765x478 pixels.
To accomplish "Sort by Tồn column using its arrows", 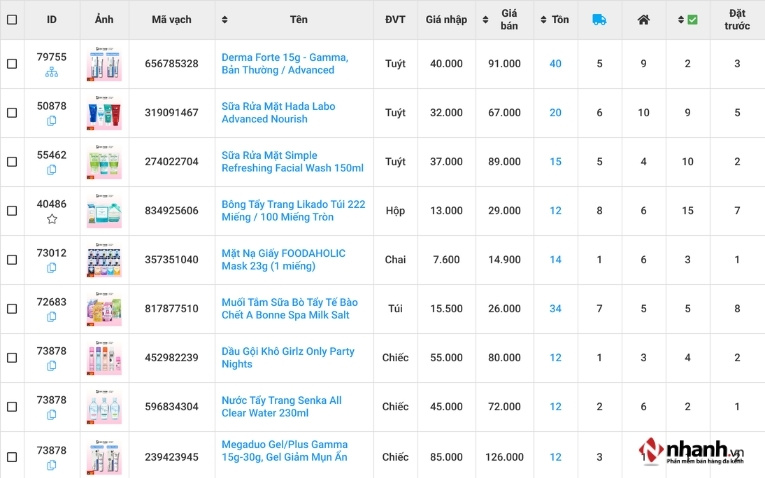I will point(543,20).
